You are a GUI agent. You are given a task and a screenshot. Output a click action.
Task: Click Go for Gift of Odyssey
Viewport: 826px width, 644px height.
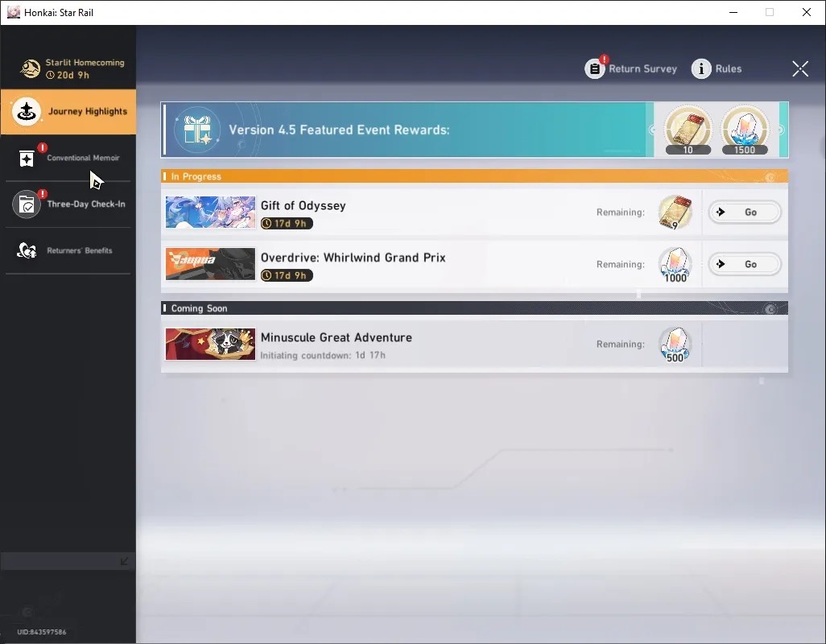click(744, 213)
